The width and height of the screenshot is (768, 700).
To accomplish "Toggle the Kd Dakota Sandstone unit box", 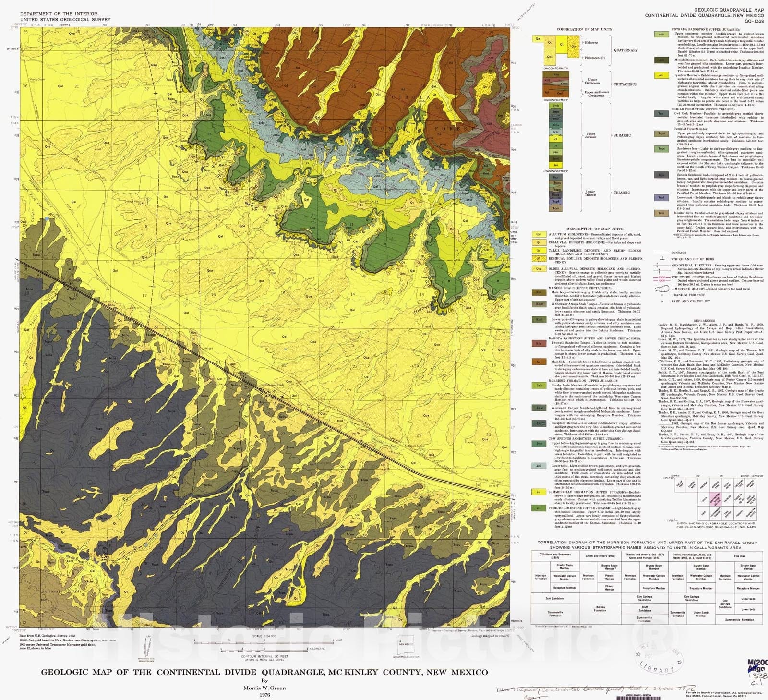I will coord(539,362).
